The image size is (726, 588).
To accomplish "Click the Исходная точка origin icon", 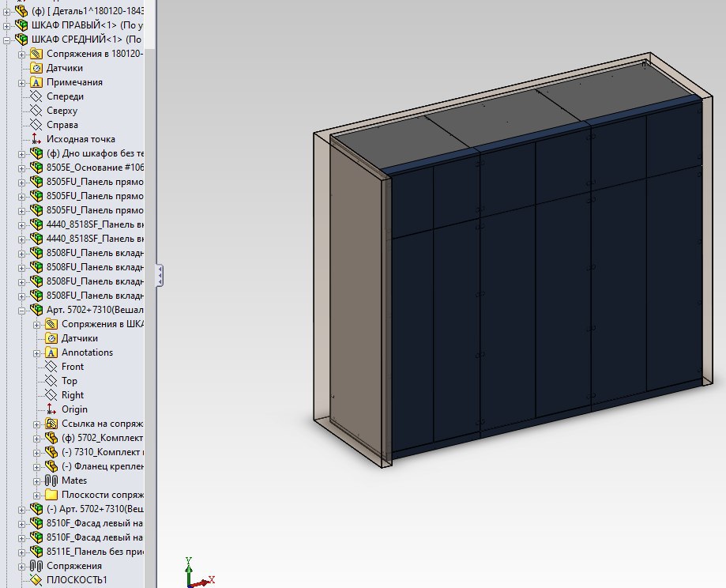I will (x=36, y=139).
